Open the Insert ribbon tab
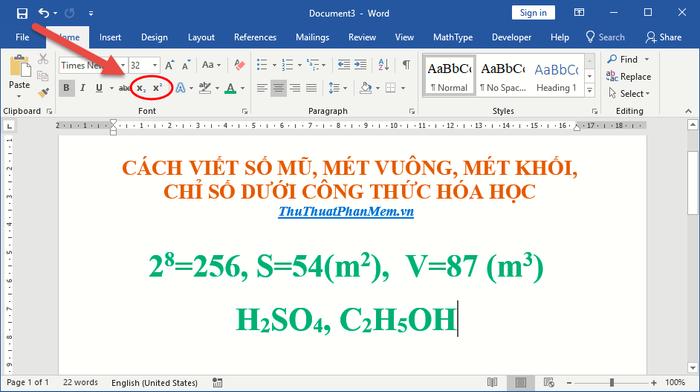This screenshot has width=700, height=392. tap(110, 38)
